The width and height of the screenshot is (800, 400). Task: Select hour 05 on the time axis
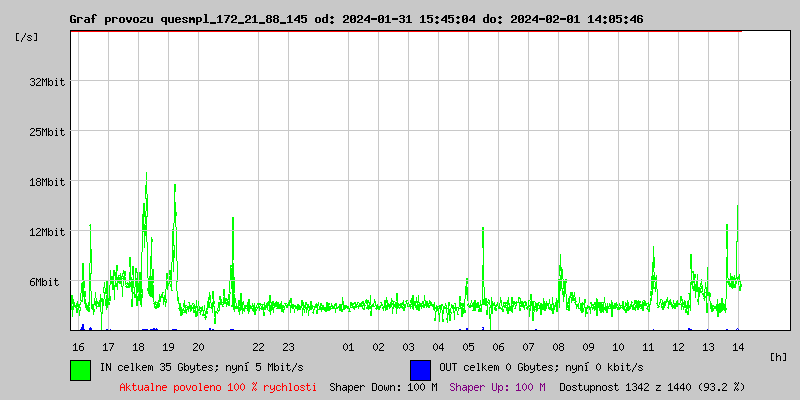[x=468, y=347]
